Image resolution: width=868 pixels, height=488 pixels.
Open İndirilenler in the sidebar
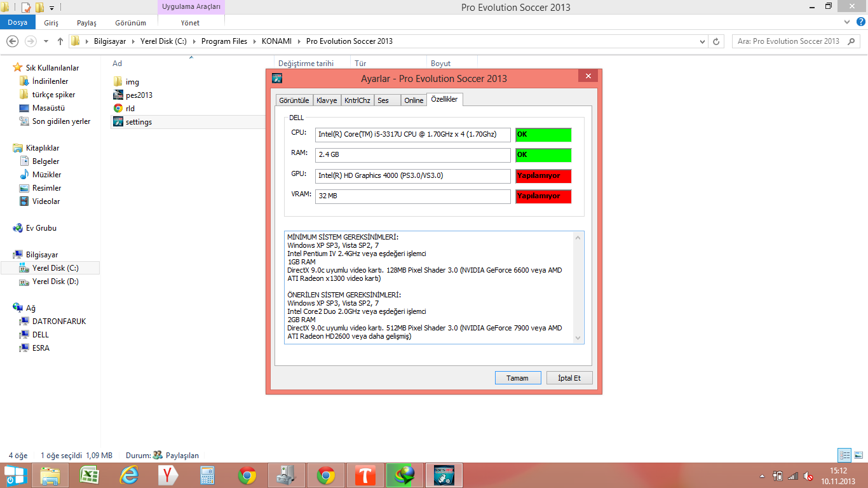point(50,81)
